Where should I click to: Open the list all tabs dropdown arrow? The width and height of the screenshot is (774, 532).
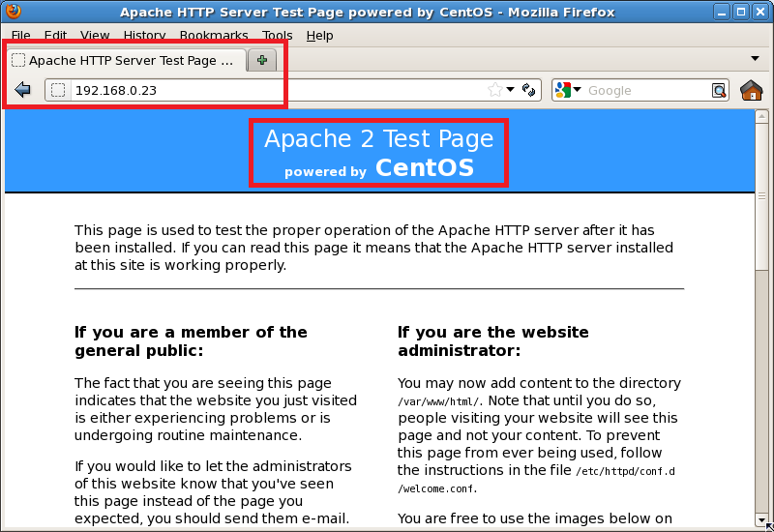click(755, 58)
